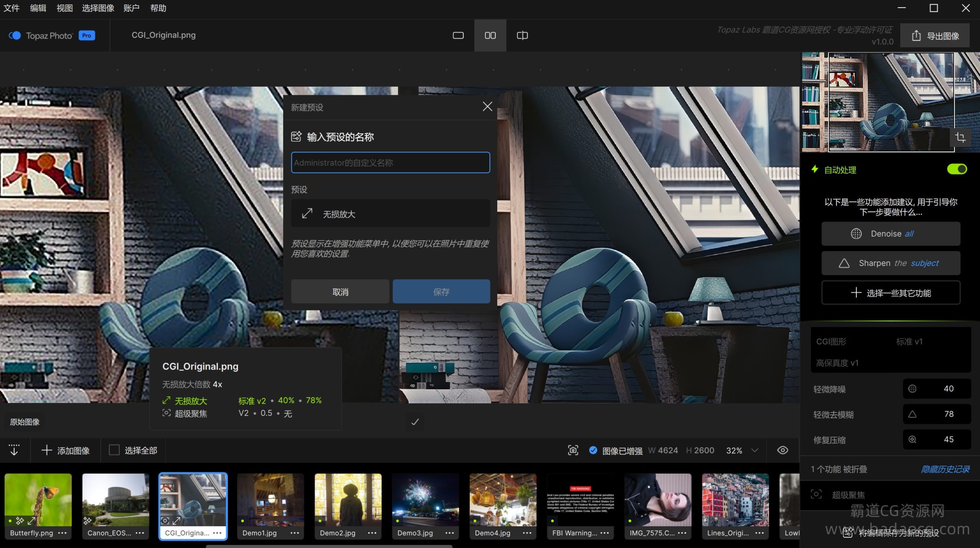The height and width of the screenshot is (548, 980).
Task: Collapse the filmstrip with the down-arrow icon
Action: coord(14,450)
